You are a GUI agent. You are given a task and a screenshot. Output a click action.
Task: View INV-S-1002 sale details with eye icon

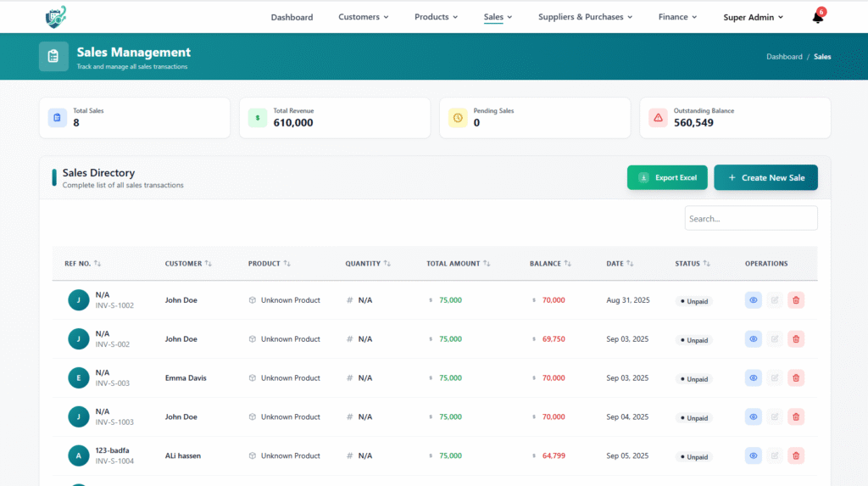tap(753, 300)
